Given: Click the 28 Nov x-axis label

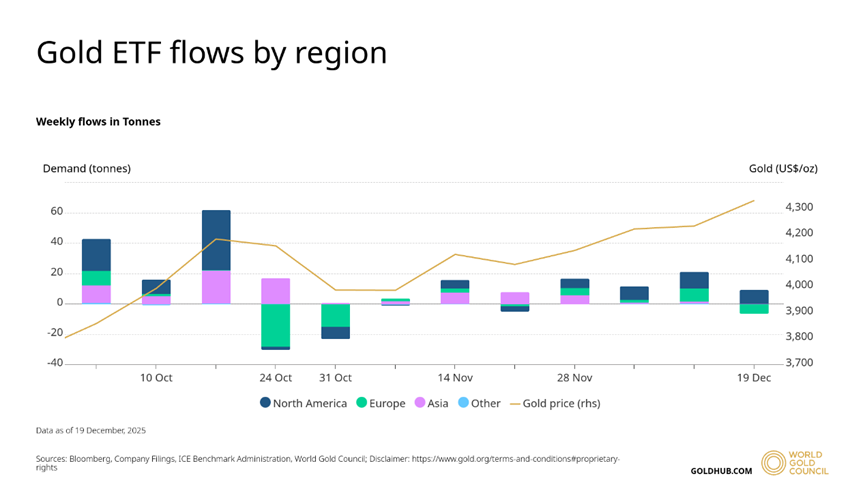Looking at the screenshot, I should click(x=575, y=378).
